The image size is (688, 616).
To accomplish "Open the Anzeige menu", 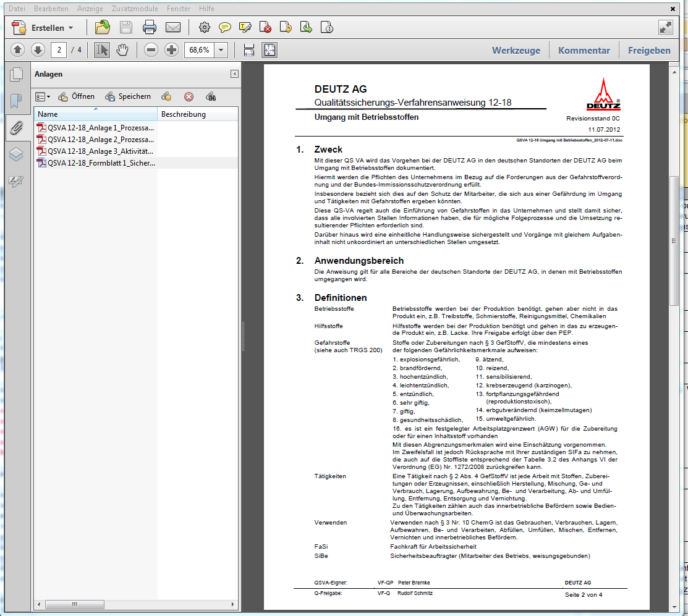I will tap(90, 9).
